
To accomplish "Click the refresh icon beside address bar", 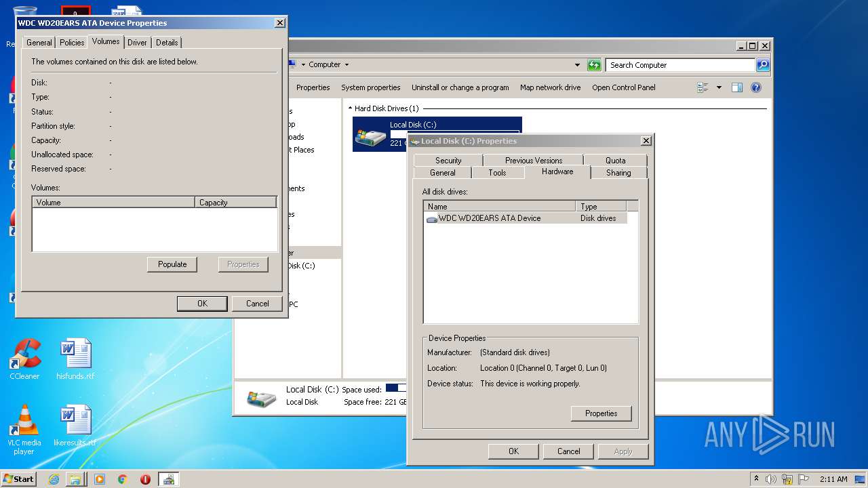I will pyautogui.click(x=594, y=65).
